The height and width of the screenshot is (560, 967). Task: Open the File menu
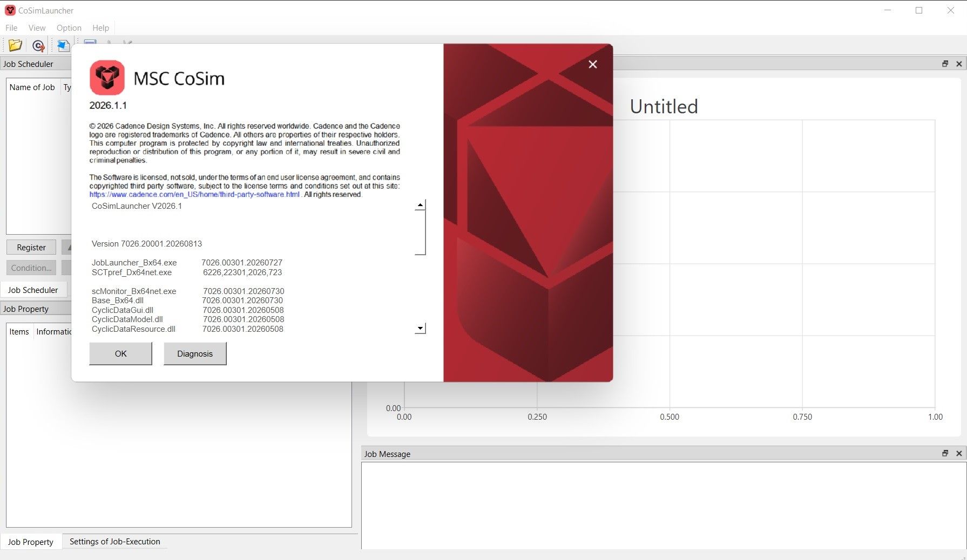11,28
